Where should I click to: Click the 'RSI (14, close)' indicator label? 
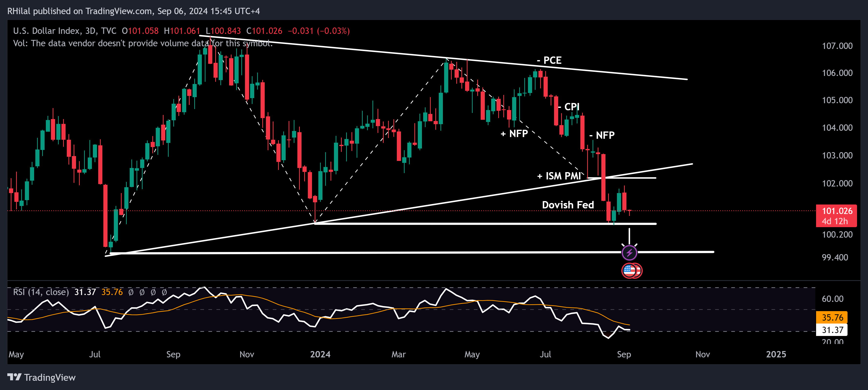(x=41, y=292)
